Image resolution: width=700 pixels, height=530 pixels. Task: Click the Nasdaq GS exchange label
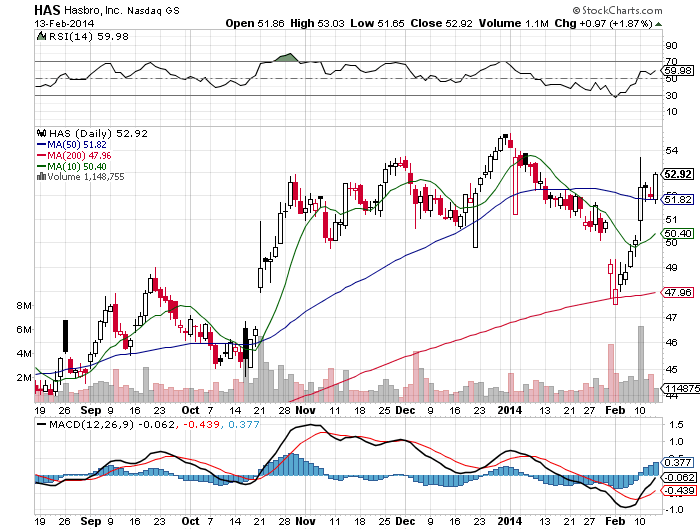point(153,10)
